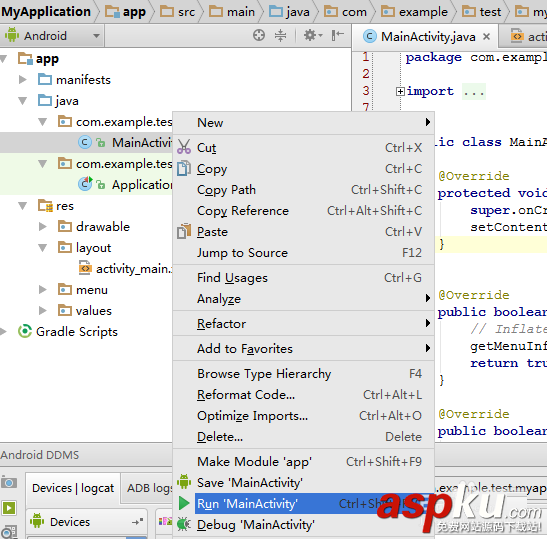Click the MyApplication breadcrumb
This screenshot has width=547, height=539.
pos(46,12)
